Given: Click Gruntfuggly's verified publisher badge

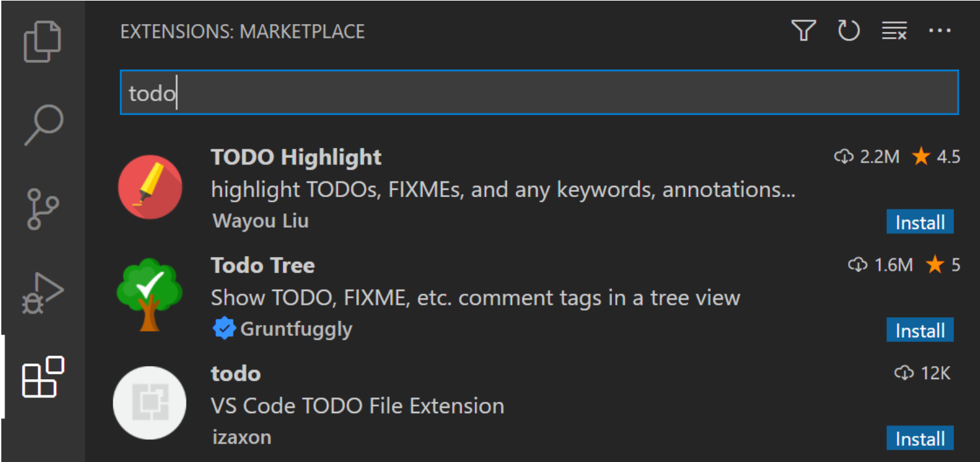Looking at the screenshot, I should [224, 328].
